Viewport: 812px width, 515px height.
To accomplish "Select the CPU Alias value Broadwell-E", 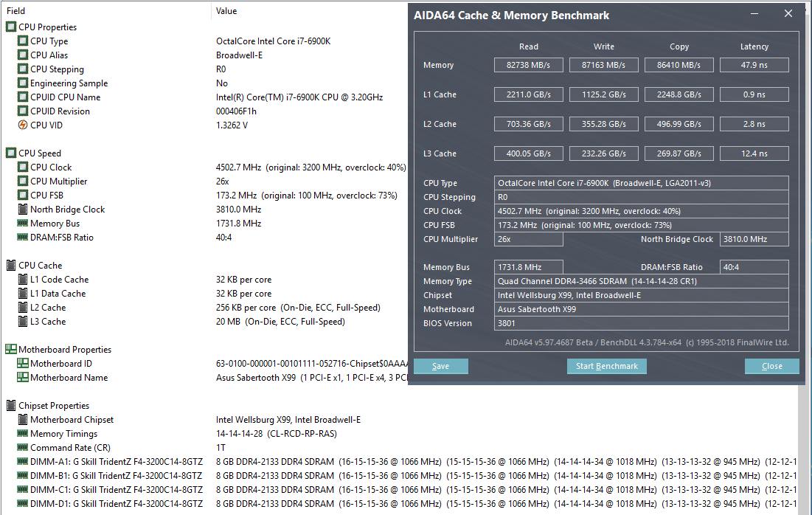I will pos(239,55).
